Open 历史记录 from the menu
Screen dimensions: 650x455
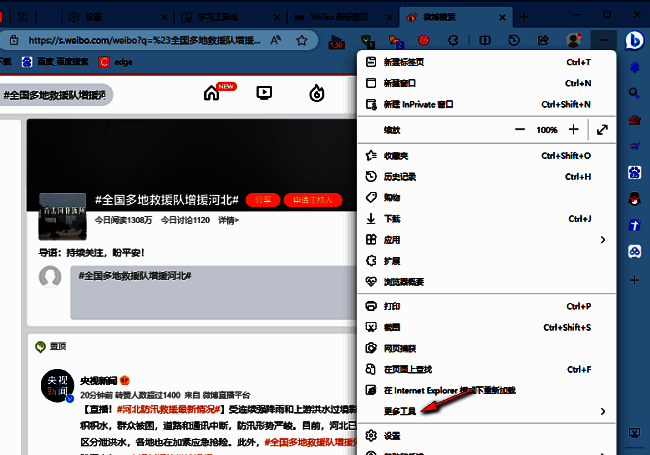(x=399, y=176)
